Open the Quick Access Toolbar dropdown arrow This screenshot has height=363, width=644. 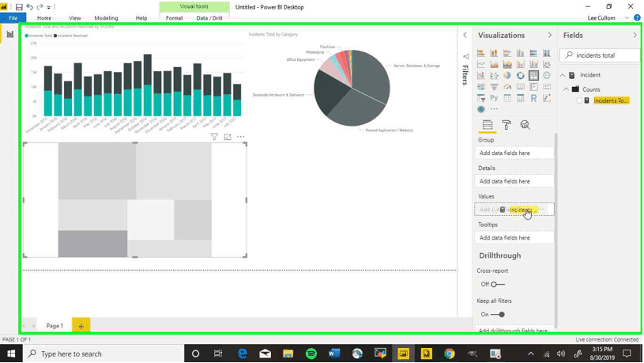tap(48, 7)
